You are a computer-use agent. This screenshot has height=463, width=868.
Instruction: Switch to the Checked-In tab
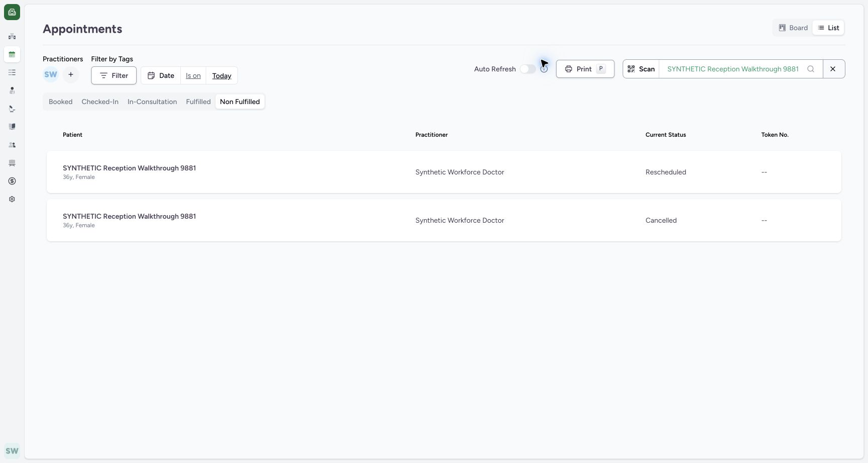click(100, 102)
